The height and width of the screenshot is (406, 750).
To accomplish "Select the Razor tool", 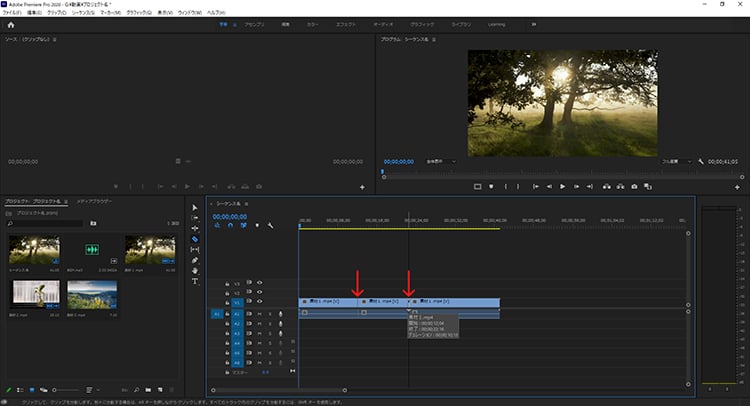I will 195,239.
